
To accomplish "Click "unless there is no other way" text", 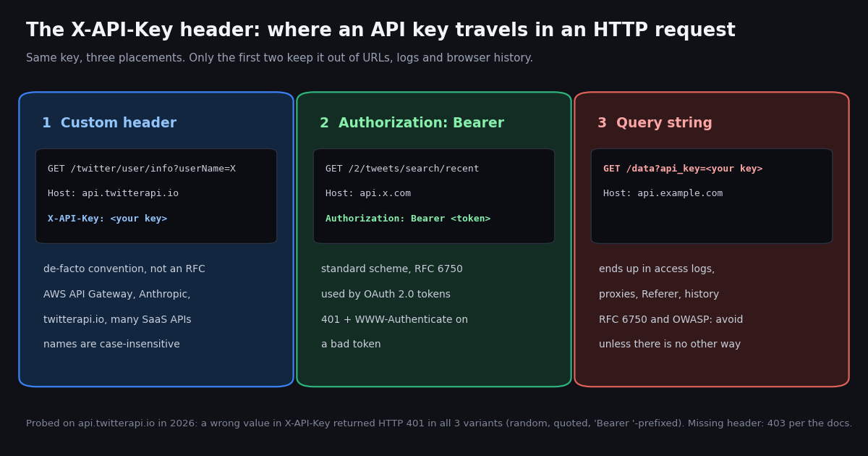I will click(670, 345).
